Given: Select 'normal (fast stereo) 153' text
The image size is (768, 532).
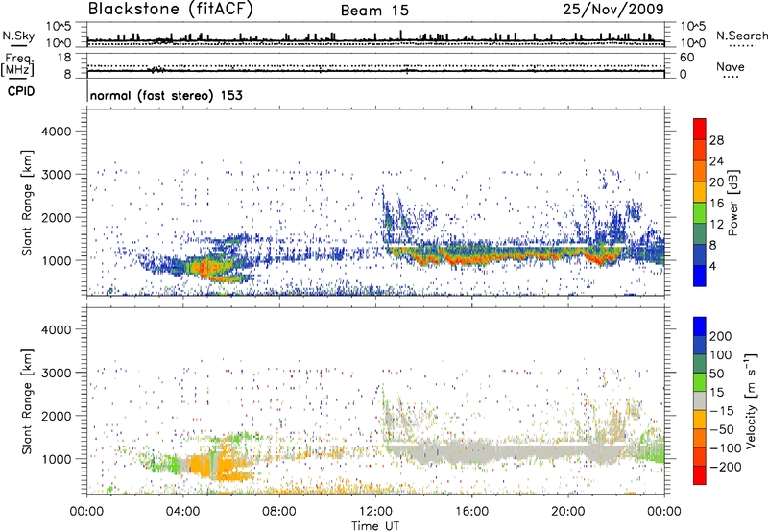Looking at the screenshot, I should tap(166, 95).
